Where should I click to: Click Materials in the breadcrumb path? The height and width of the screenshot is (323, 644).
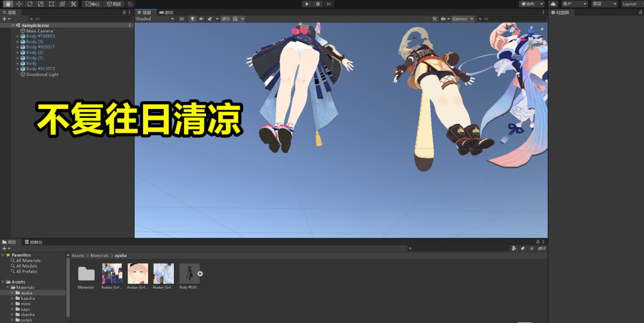pos(99,255)
